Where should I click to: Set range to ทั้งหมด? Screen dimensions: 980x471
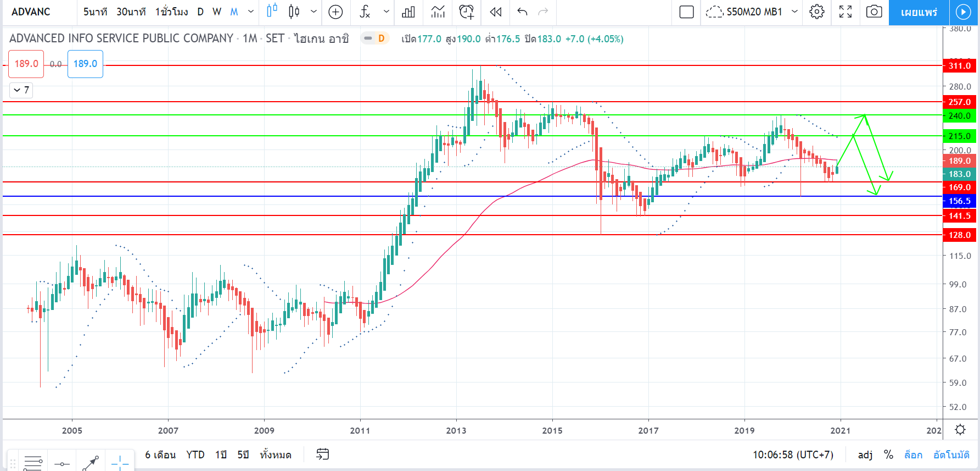click(276, 455)
